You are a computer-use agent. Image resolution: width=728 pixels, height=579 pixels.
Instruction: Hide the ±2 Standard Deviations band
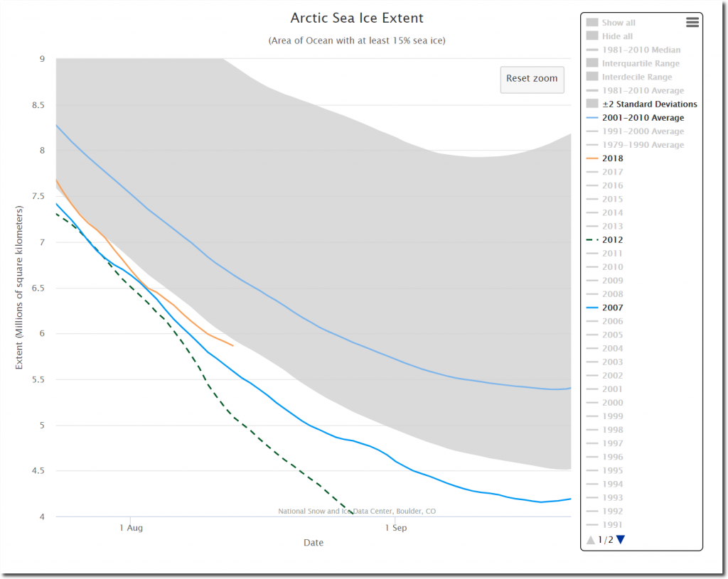649,104
